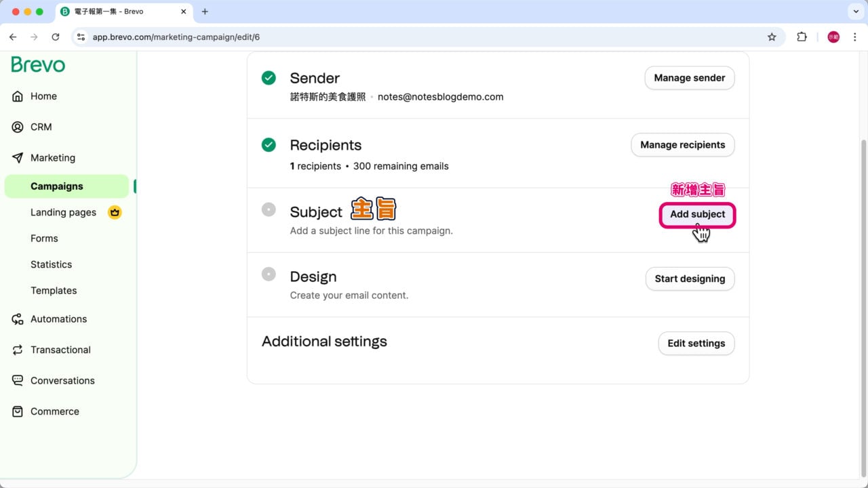This screenshot has height=488, width=868.
Task: Click the green Recipients checkmark
Action: 269,145
